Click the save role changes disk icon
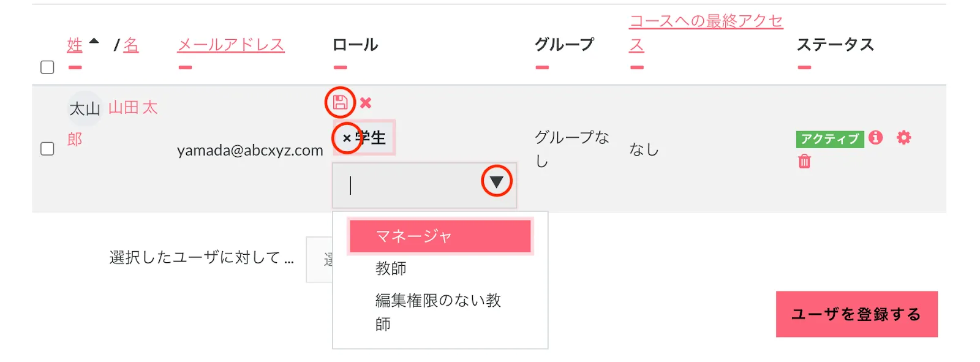Image resolution: width=980 pixels, height=362 pixels. (340, 102)
